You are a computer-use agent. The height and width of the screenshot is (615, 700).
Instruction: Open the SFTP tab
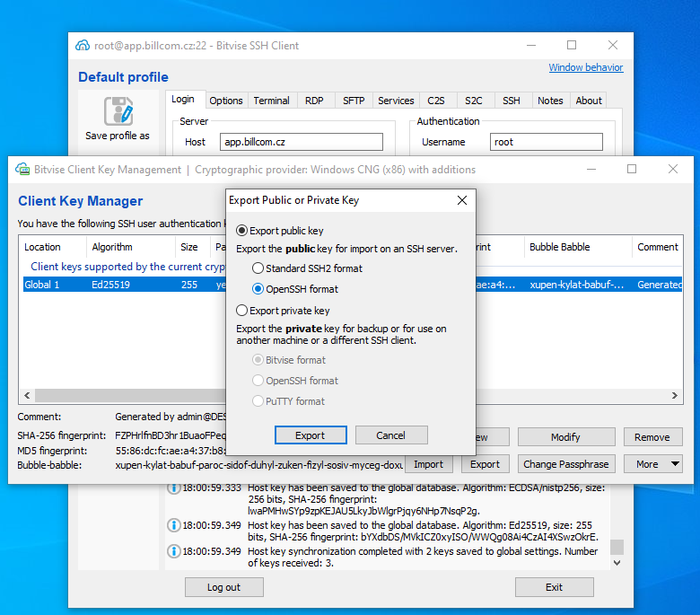pos(354,101)
